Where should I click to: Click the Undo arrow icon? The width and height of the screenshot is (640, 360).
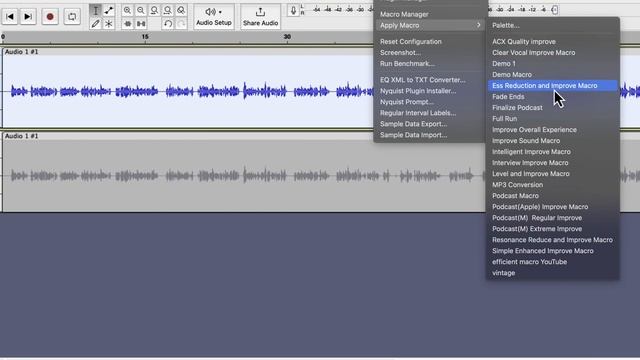coord(168,24)
